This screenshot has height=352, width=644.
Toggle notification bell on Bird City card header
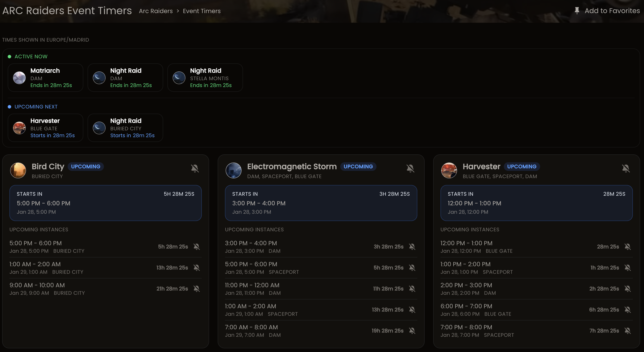pyautogui.click(x=195, y=168)
